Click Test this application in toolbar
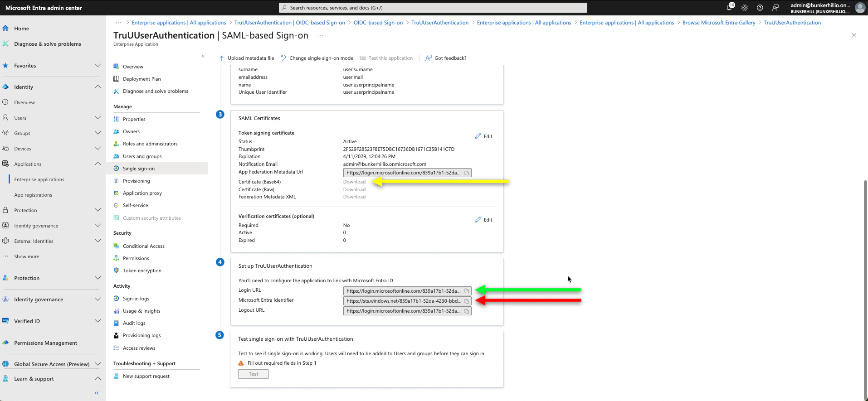 tap(386, 58)
